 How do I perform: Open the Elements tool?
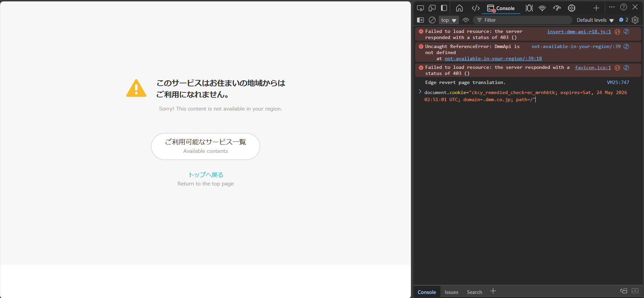[476, 8]
